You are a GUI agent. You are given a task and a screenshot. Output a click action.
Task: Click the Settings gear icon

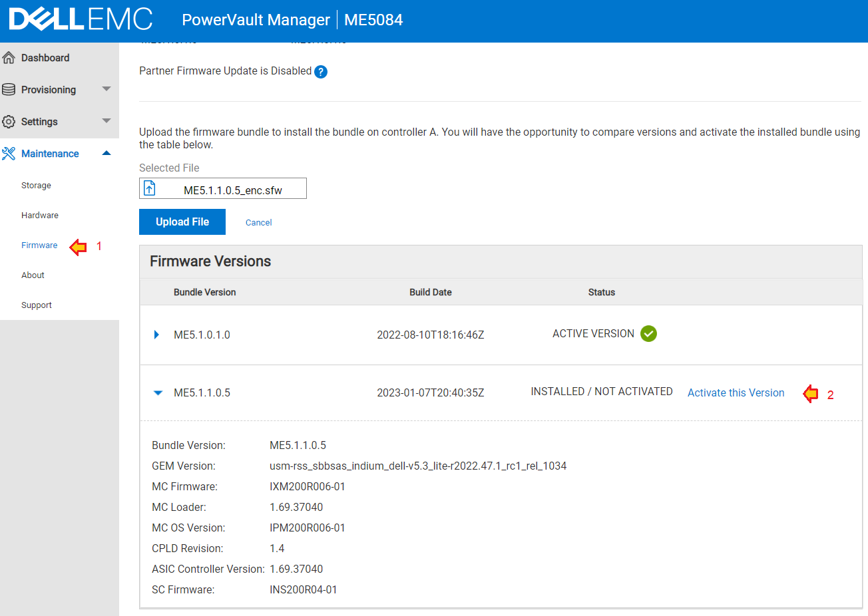point(9,121)
